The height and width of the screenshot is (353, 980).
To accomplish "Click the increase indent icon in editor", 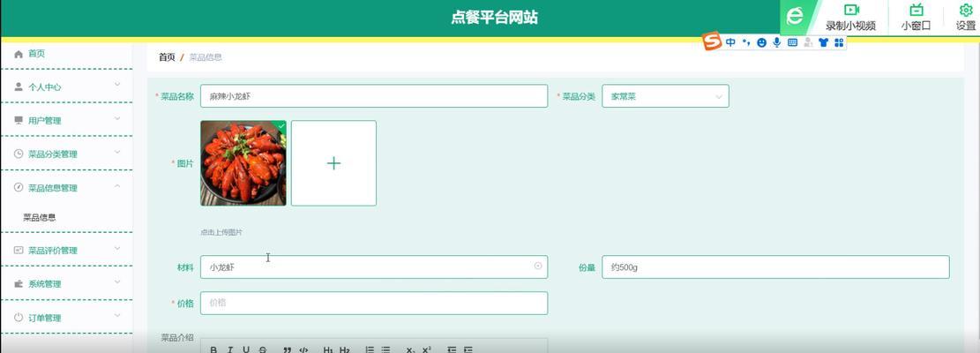I will [x=468, y=349].
